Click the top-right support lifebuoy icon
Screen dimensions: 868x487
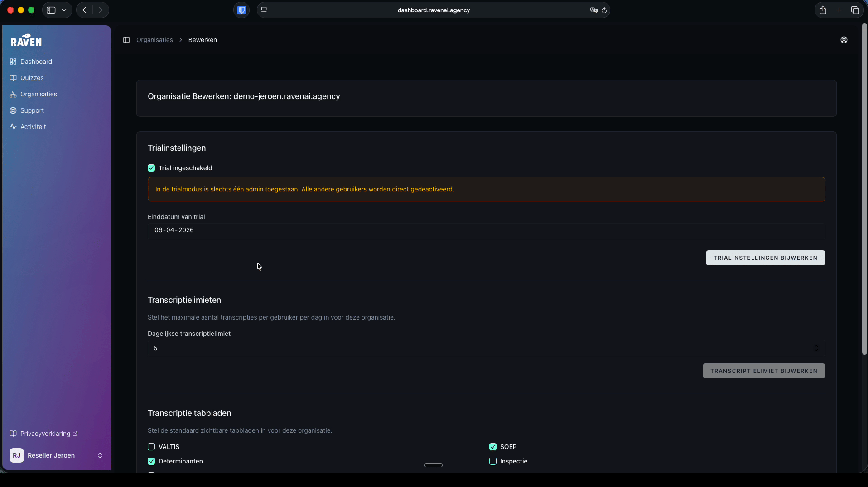point(844,40)
